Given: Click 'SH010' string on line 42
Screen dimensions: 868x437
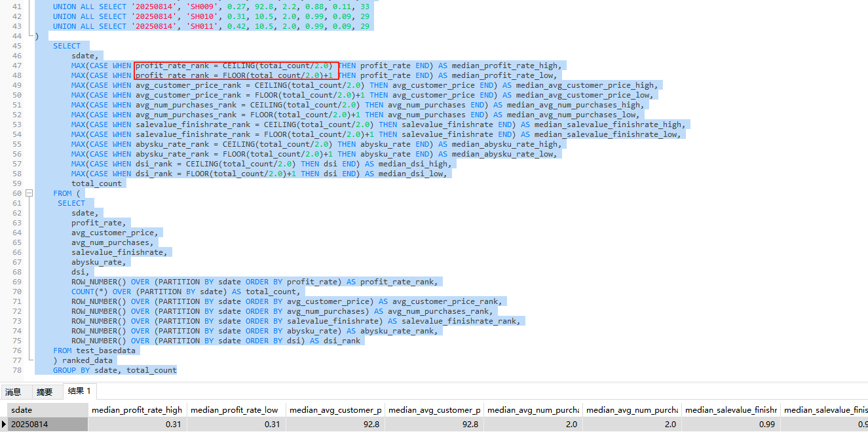Looking at the screenshot, I should pyautogui.click(x=202, y=16).
